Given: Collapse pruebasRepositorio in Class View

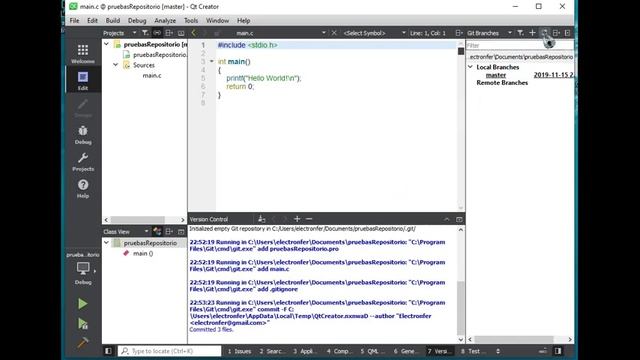Looking at the screenshot, I should (107, 243).
